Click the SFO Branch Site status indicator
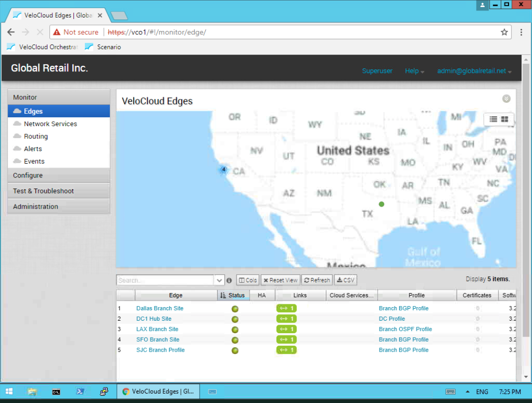The height and width of the screenshot is (403, 532). pos(235,340)
